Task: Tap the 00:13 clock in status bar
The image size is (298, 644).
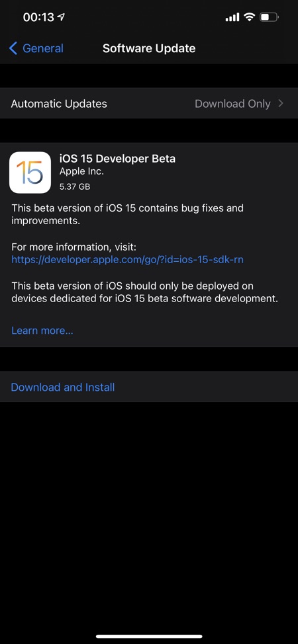Action: pos(38,17)
